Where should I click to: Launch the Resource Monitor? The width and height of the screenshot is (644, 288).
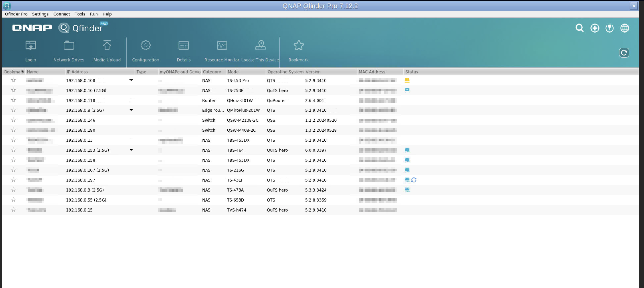(222, 51)
